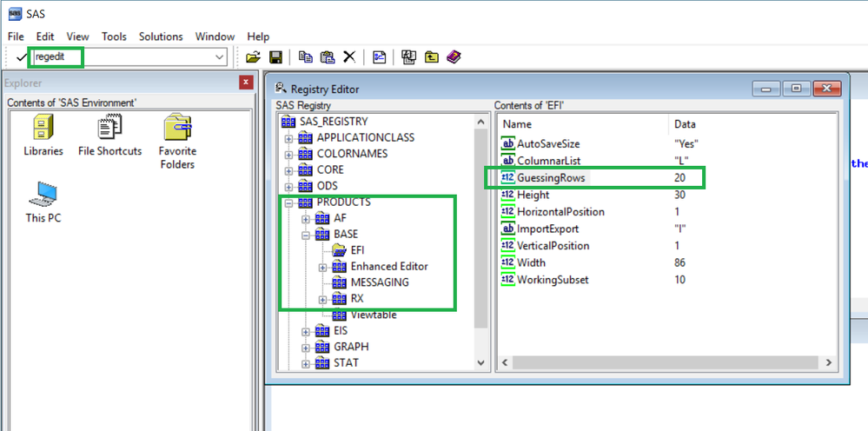Select the AutoSaveSize value row

tap(600, 144)
